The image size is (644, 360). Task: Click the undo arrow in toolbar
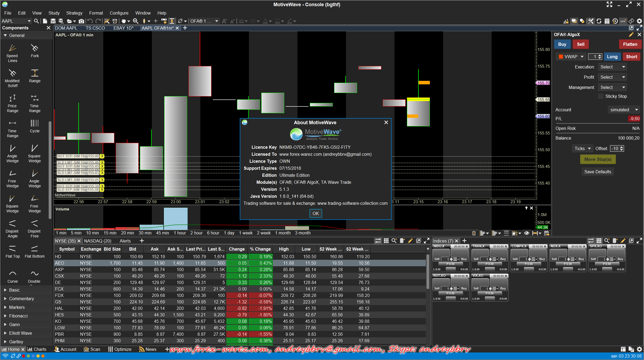tap(90, 21)
